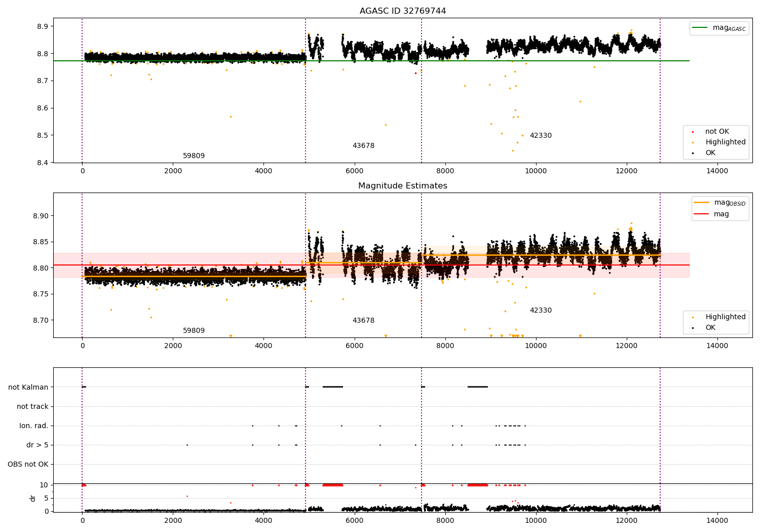
Task: Click the 'AGASC ID 32769744' plot title
Action: tap(403, 11)
